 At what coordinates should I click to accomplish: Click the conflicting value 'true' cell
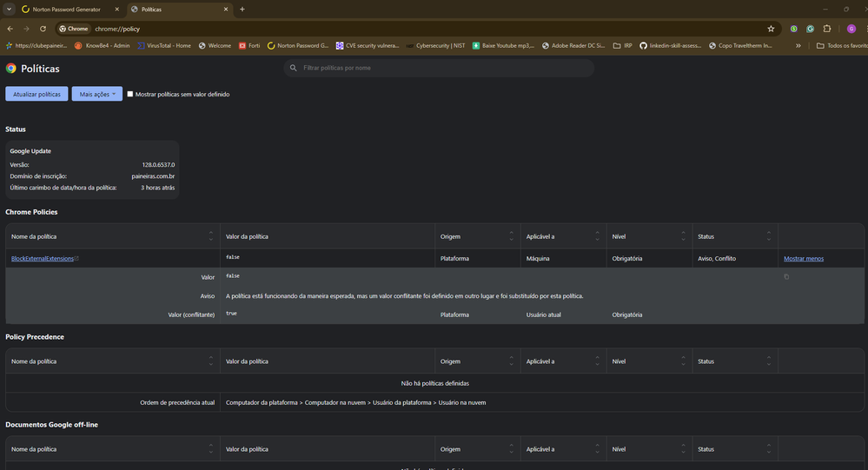pos(231,314)
